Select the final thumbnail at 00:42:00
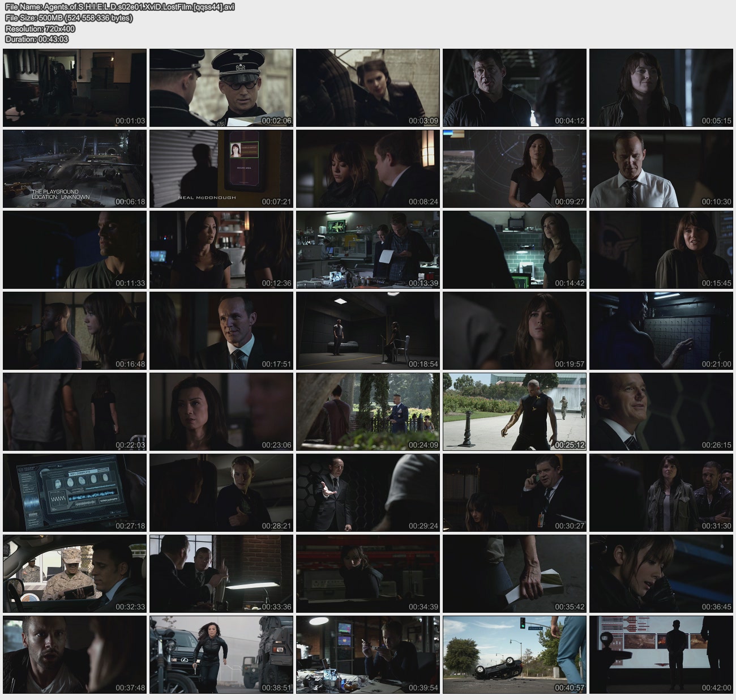The height and width of the screenshot is (700, 736). (x=661, y=655)
